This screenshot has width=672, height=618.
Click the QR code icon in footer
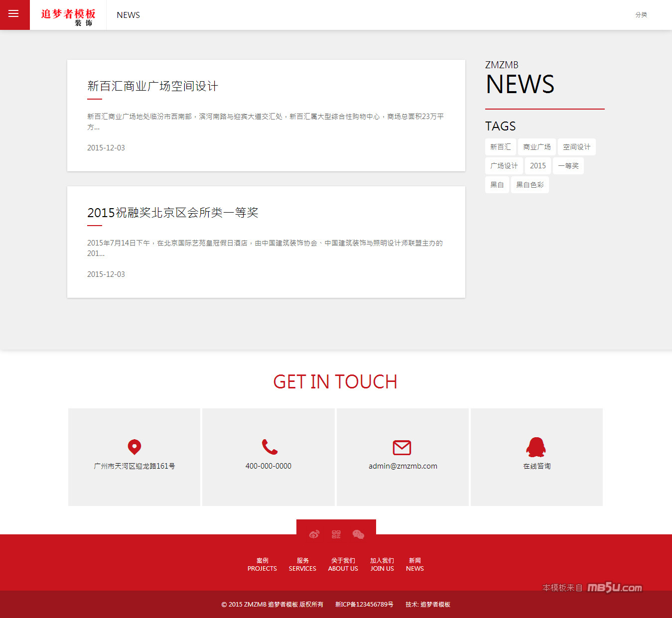tap(336, 534)
